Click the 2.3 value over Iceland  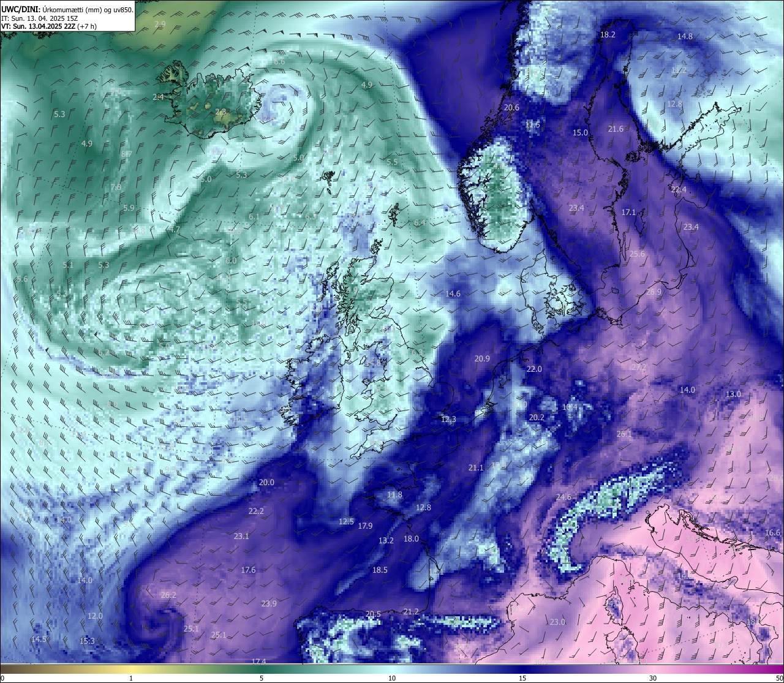(x=221, y=112)
